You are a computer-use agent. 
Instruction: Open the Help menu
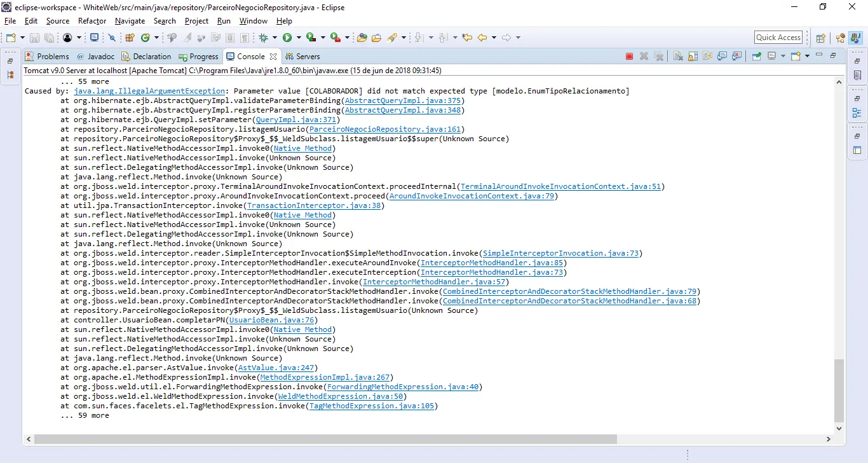pos(284,21)
